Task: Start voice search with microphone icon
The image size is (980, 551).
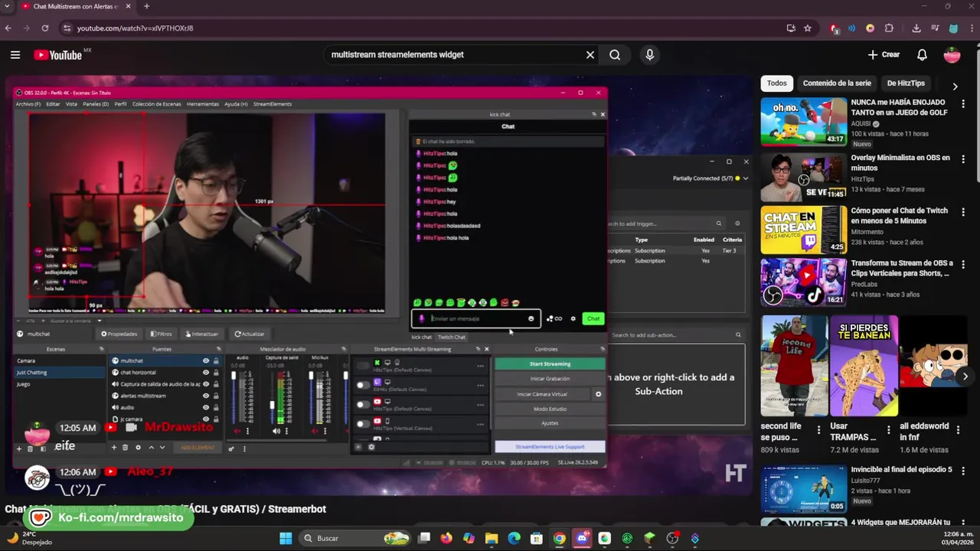Action: point(649,54)
